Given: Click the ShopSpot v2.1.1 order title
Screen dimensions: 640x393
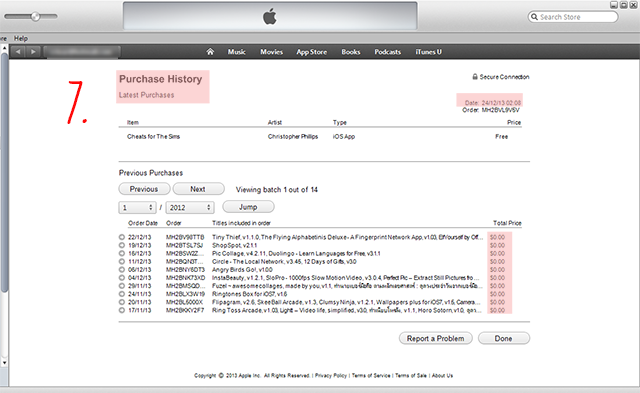Looking at the screenshot, I should tap(234, 245).
